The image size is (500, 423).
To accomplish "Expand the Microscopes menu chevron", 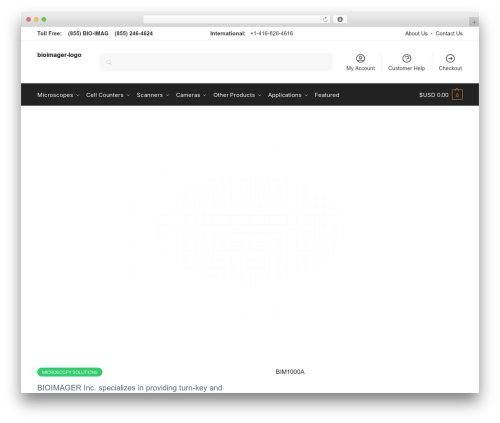I will [x=78, y=95].
